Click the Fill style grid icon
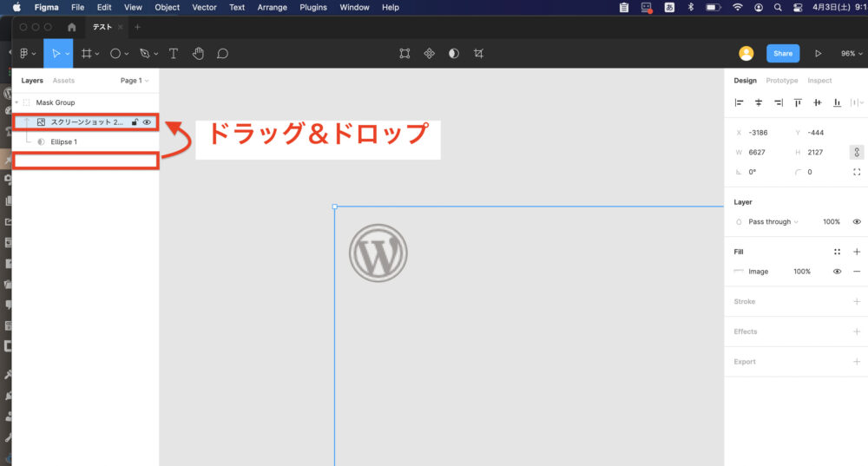 837,252
